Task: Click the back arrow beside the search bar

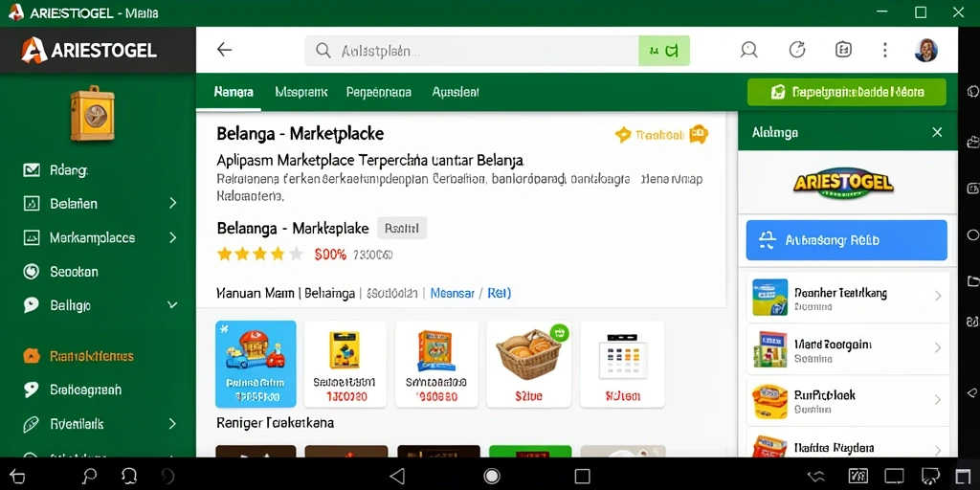Action: coord(224,50)
